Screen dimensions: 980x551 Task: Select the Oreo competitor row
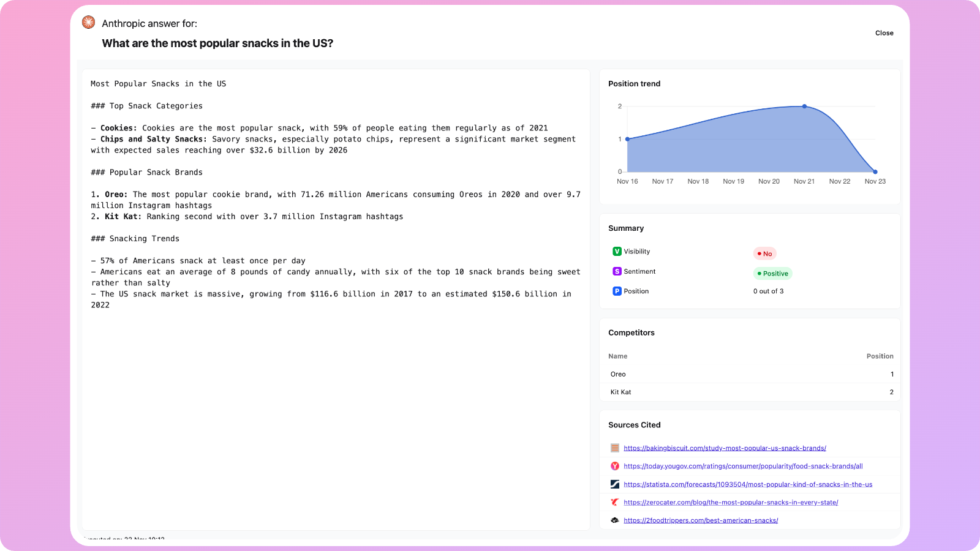(750, 374)
